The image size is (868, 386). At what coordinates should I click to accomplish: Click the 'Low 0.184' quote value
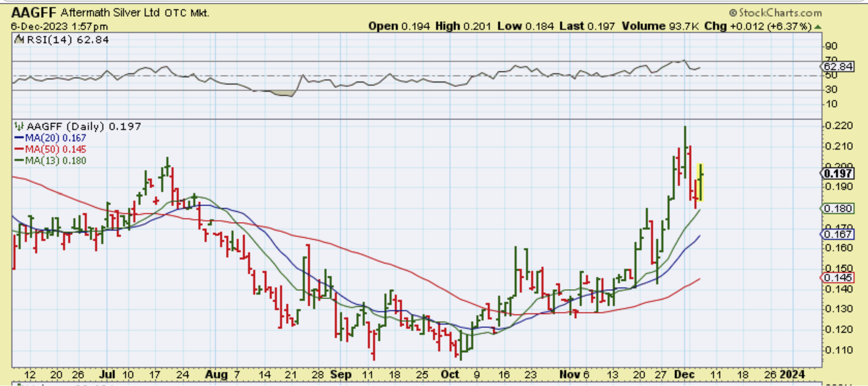[525, 26]
